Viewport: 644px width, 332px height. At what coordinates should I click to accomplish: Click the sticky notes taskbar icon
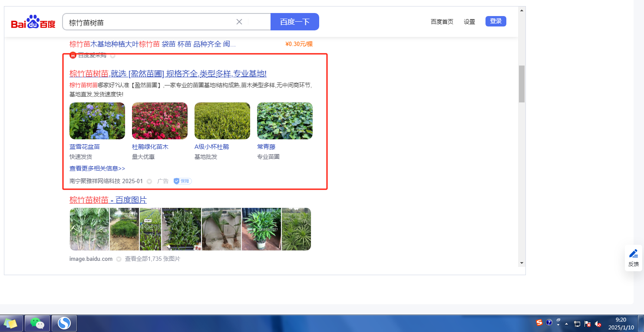pos(11,323)
